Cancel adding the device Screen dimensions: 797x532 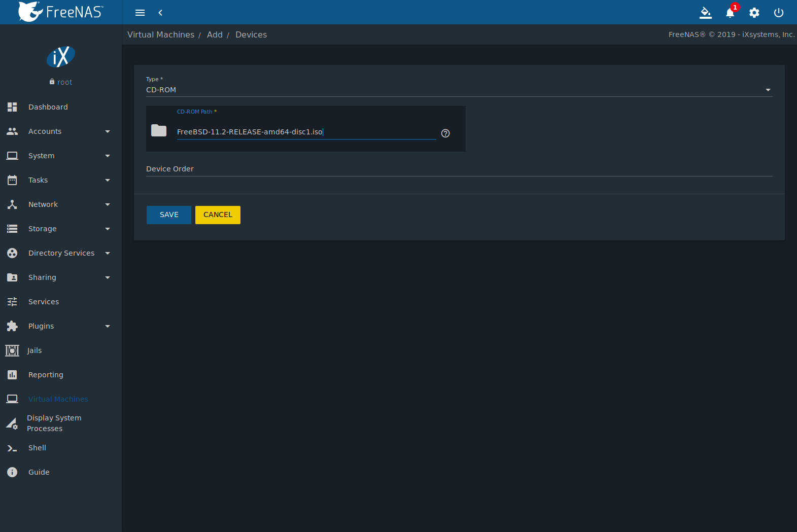218,215
